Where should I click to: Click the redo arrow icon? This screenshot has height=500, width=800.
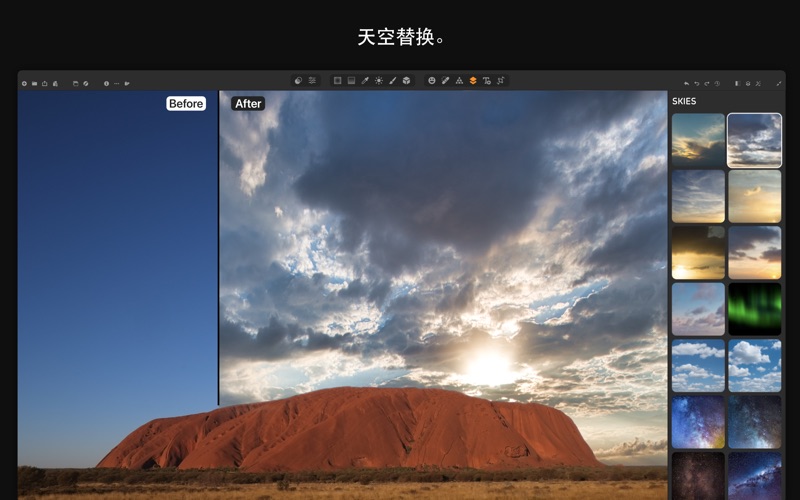click(707, 83)
